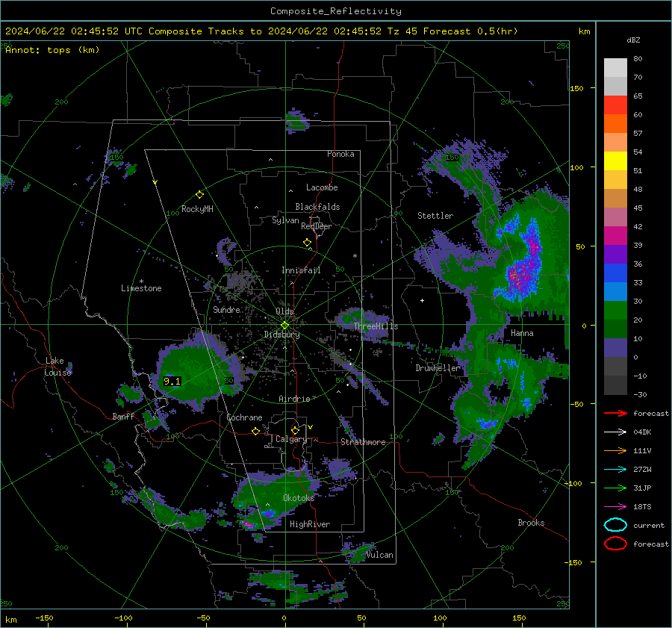Click the 150 tick label on the right axis
The image size is (672, 628).
(577, 88)
